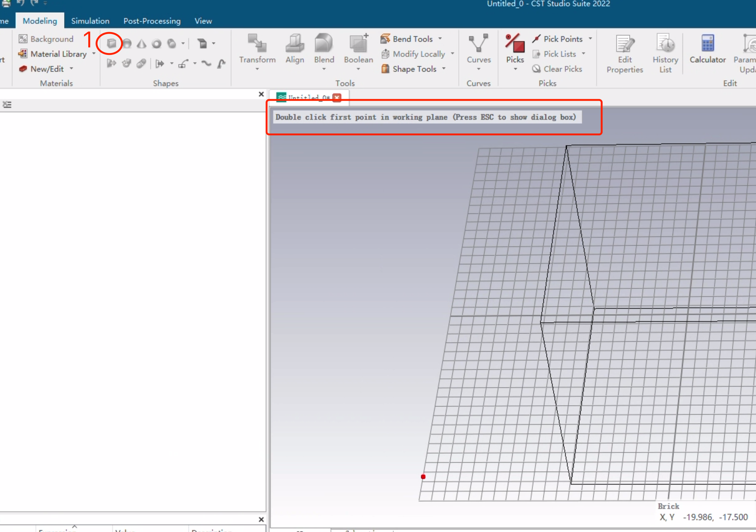The width and height of the screenshot is (756, 532).
Task: Expand the Shape Tools dropdown
Action: pyautogui.click(x=444, y=69)
